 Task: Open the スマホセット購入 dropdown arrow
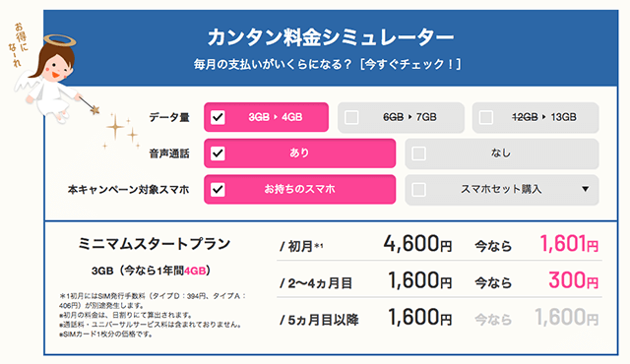(586, 189)
